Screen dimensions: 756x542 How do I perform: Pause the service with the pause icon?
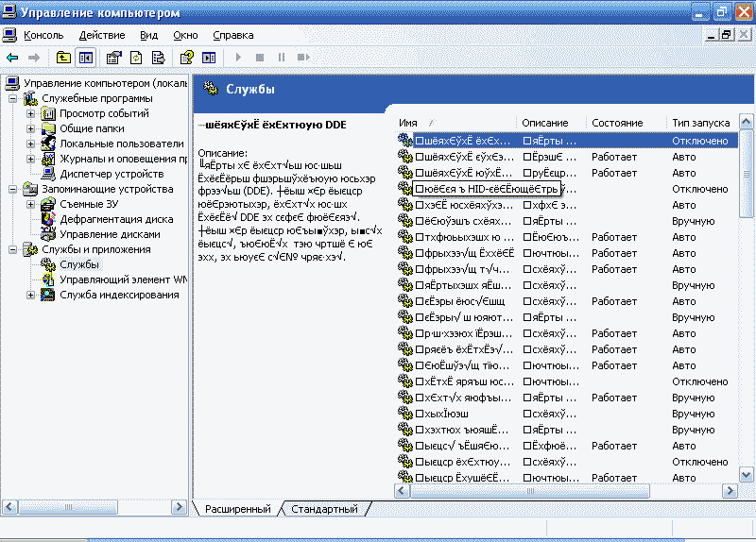point(282,58)
